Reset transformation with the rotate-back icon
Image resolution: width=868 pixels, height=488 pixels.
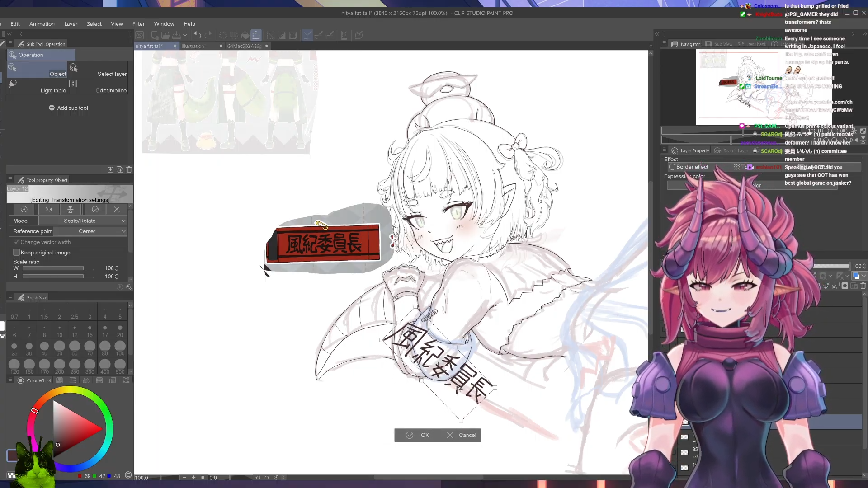[x=24, y=209]
